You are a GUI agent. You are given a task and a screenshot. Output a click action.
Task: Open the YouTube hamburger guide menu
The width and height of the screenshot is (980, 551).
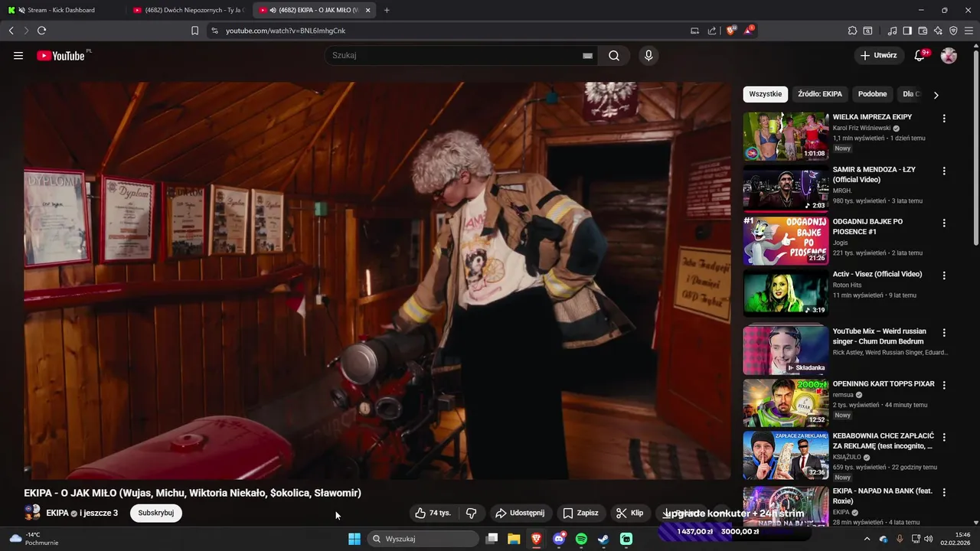point(18,56)
